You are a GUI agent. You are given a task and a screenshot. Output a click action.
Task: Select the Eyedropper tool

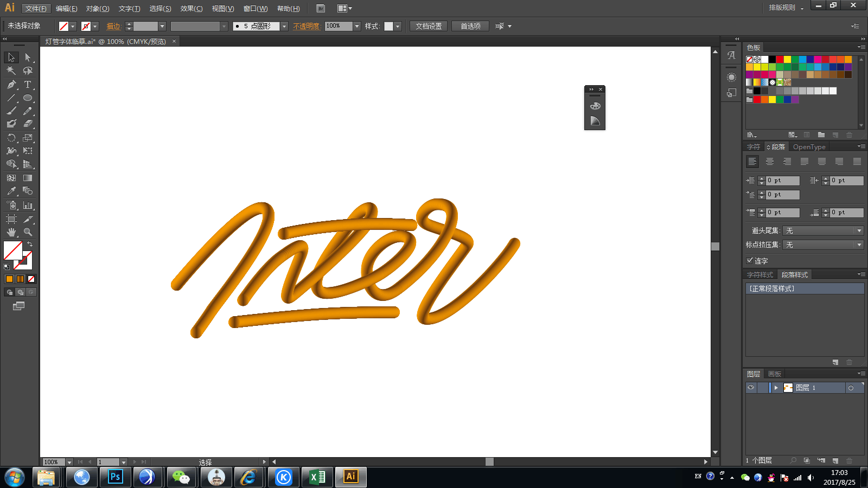click(x=11, y=191)
